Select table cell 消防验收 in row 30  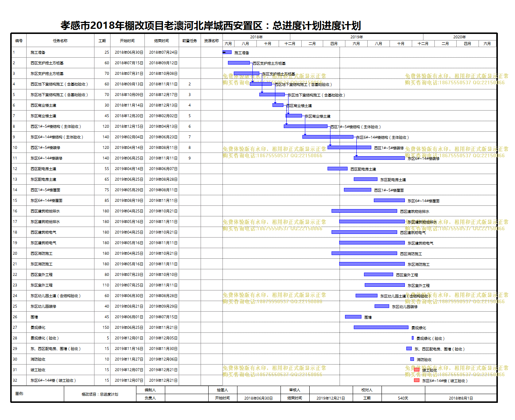click(38, 359)
